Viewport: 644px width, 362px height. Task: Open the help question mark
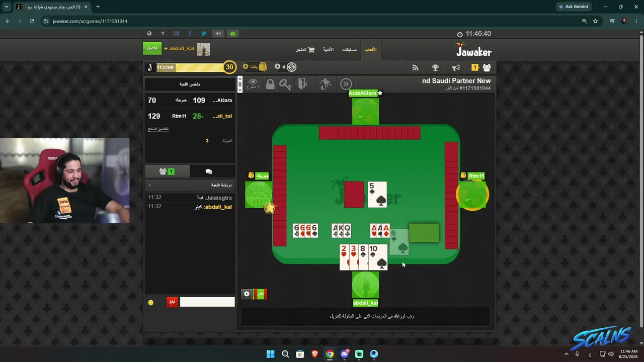(x=163, y=34)
